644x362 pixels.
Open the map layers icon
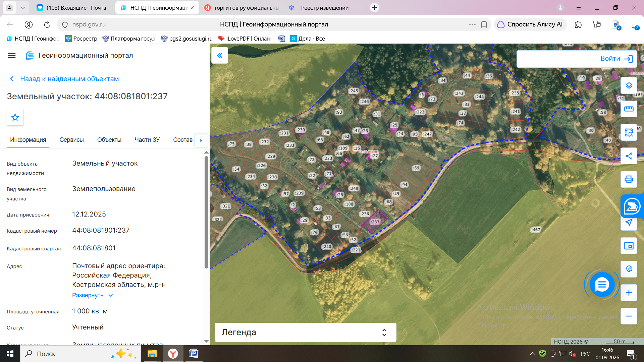coord(629,85)
